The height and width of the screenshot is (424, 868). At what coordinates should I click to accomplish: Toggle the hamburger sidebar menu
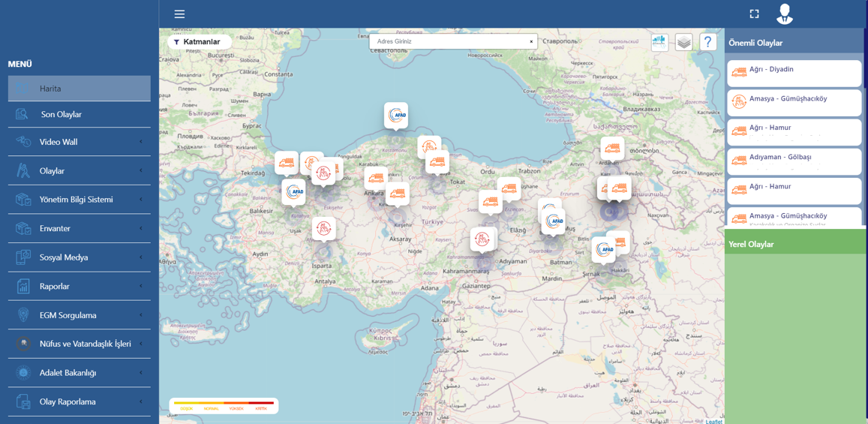click(179, 14)
